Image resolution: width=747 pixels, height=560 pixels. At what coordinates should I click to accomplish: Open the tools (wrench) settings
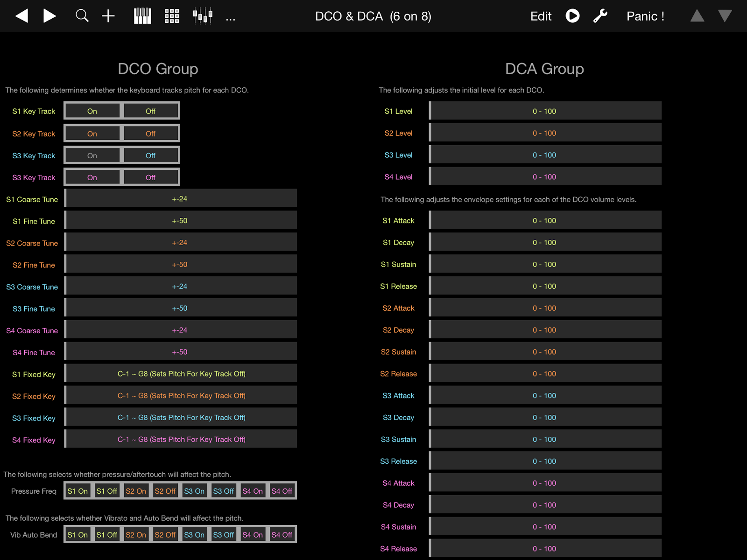coord(601,15)
